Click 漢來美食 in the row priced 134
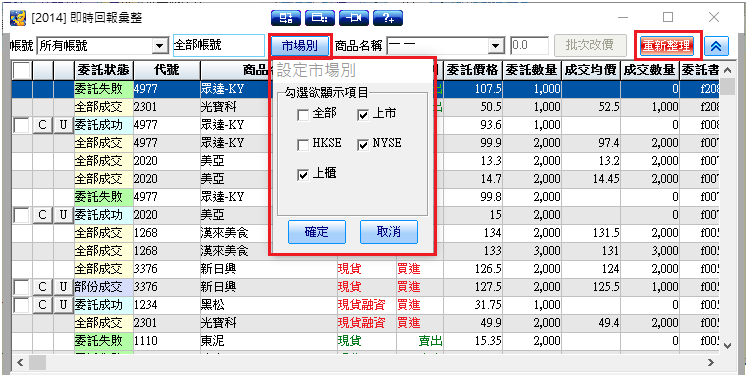This screenshot has height=376, width=747. 224,233
